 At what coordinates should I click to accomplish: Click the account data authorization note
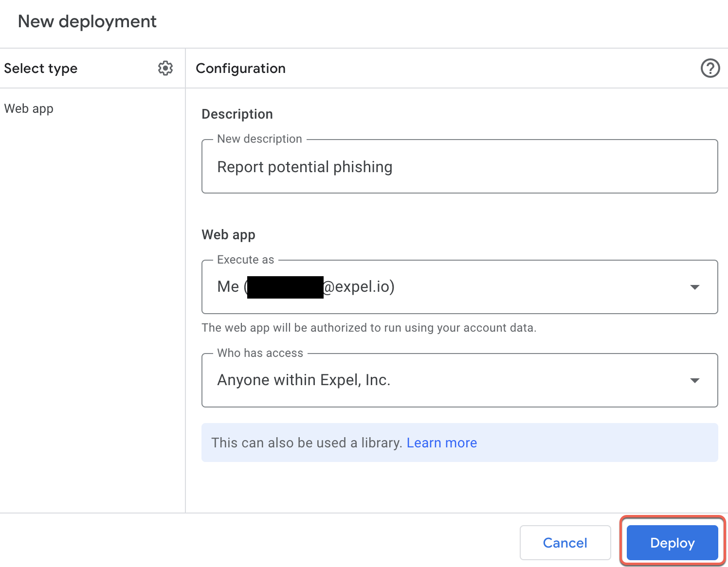click(369, 328)
